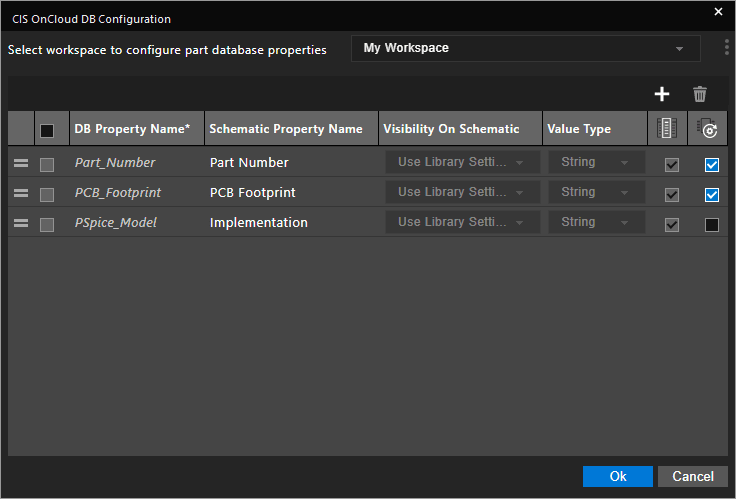Uncheck the blue update checkbox for Part_Number
736x499 pixels.
(712, 165)
